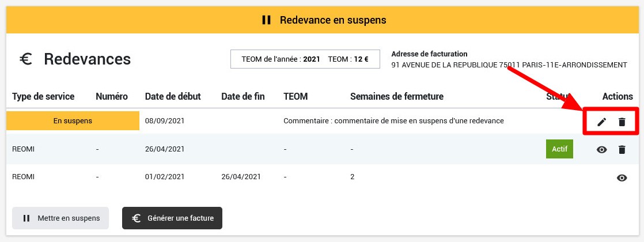Click the Numéro column header
644x242 pixels.
click(112, 96)
